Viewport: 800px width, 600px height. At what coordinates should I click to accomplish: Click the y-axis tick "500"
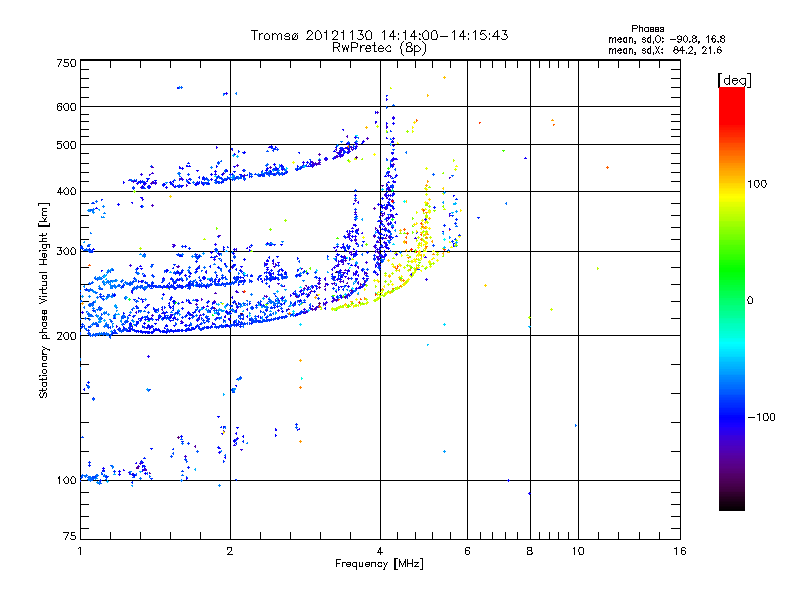[67, 145]
